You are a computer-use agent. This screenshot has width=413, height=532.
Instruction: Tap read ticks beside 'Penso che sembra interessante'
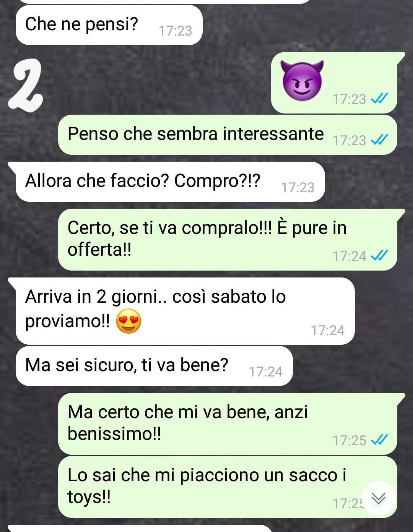click(379, 140)
